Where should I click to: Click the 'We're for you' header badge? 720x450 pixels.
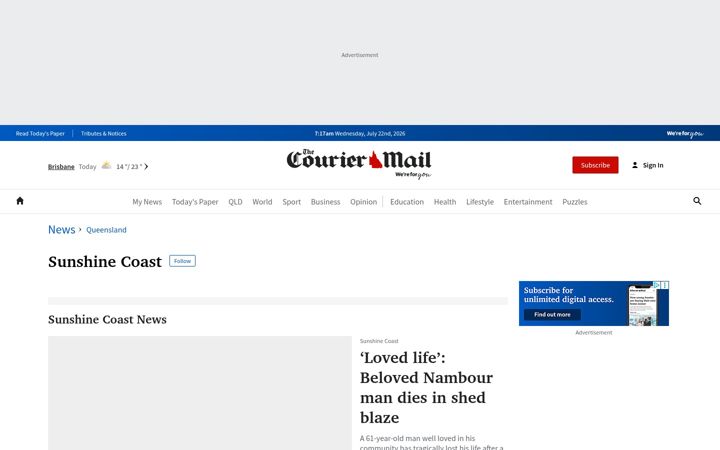pyautogui.click(x=685, y=134)
